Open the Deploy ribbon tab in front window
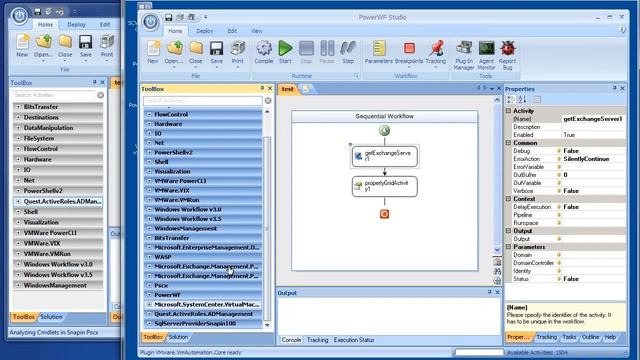The image size is (640, 360). click(x=204, y=31)
